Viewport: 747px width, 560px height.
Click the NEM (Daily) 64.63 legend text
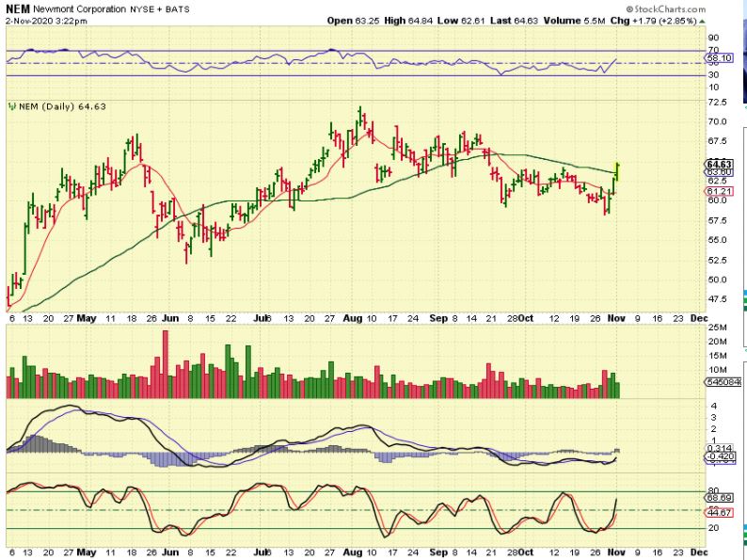tap(62, 106)
